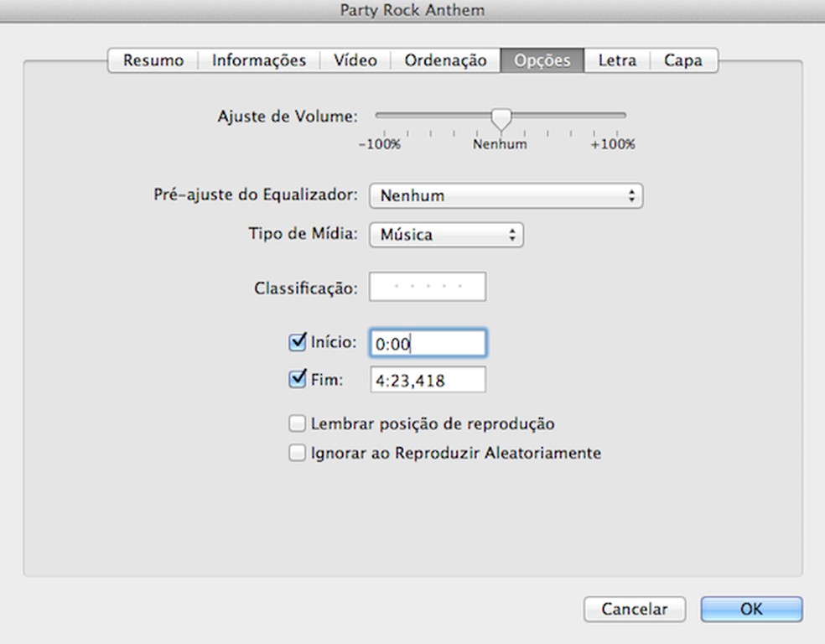Open the Pré-ajuste do Equalizador dropdown

[506, 195]
